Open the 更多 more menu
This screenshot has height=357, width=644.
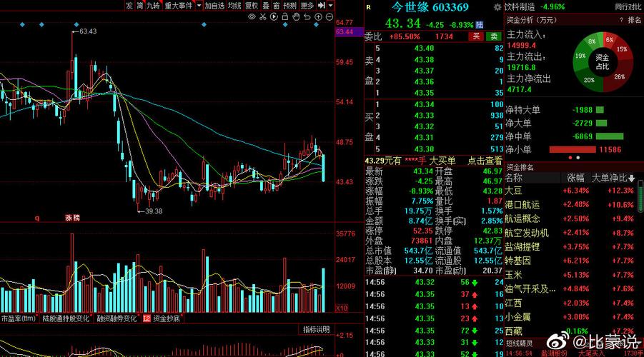pos(307,5)
